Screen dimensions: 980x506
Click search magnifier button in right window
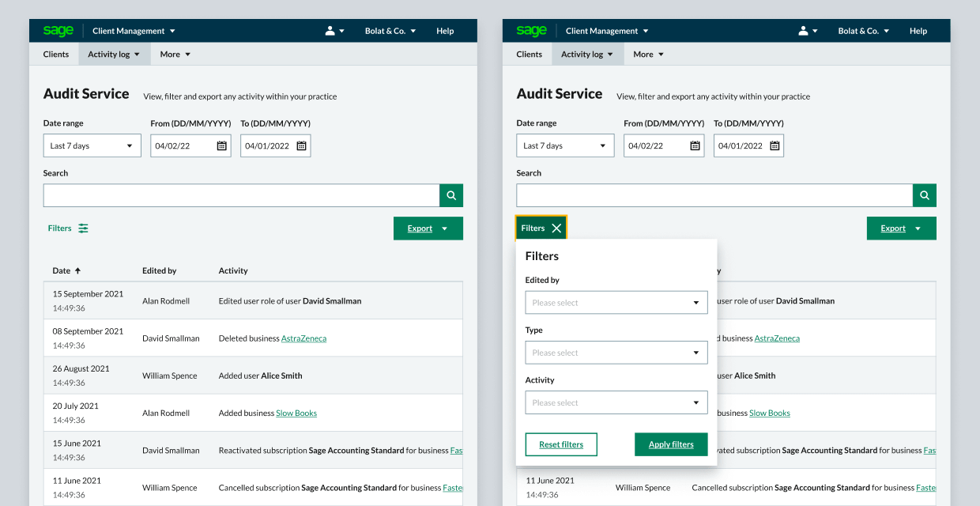pyautogui.click(x=925, y=195)
